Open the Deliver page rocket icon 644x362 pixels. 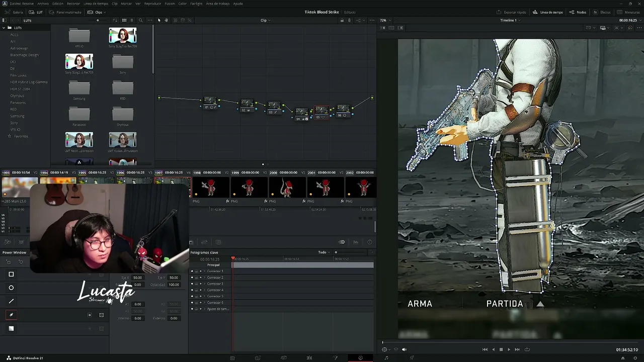tap(412, 358)
